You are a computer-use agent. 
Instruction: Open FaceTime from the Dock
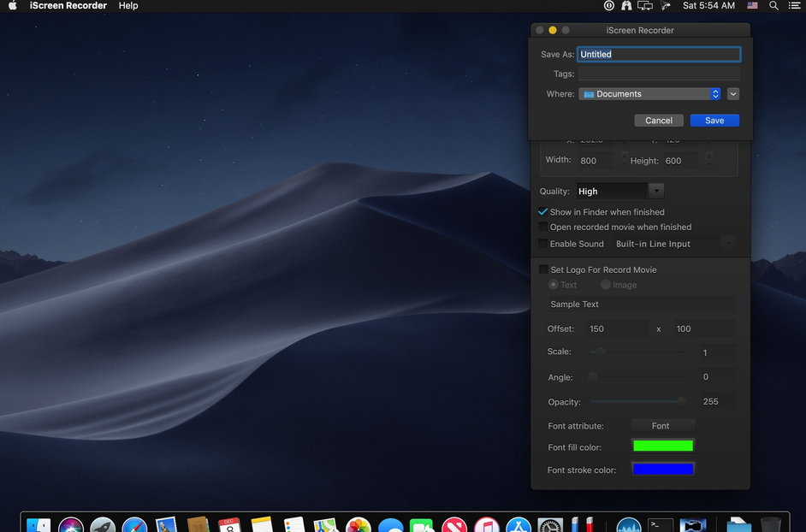tap(422, 524)
